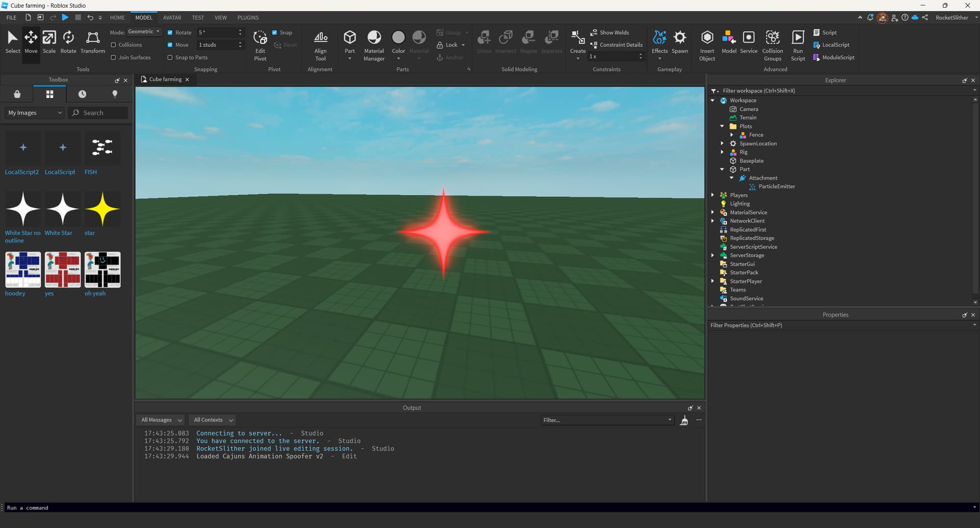The width and height of the screenshot is (980, 528).
Task: Activate the Transform tool
Action: pyautogui.click(x=92, y=41)
